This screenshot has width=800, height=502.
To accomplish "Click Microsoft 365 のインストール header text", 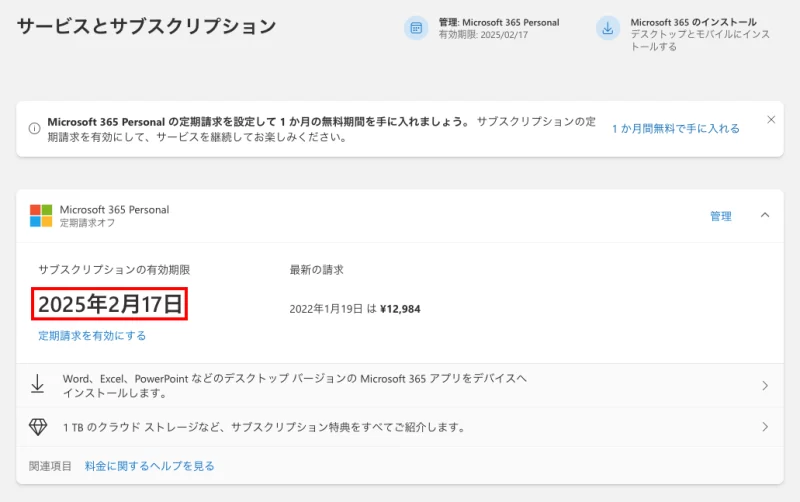I will click(x=693, y=22).
